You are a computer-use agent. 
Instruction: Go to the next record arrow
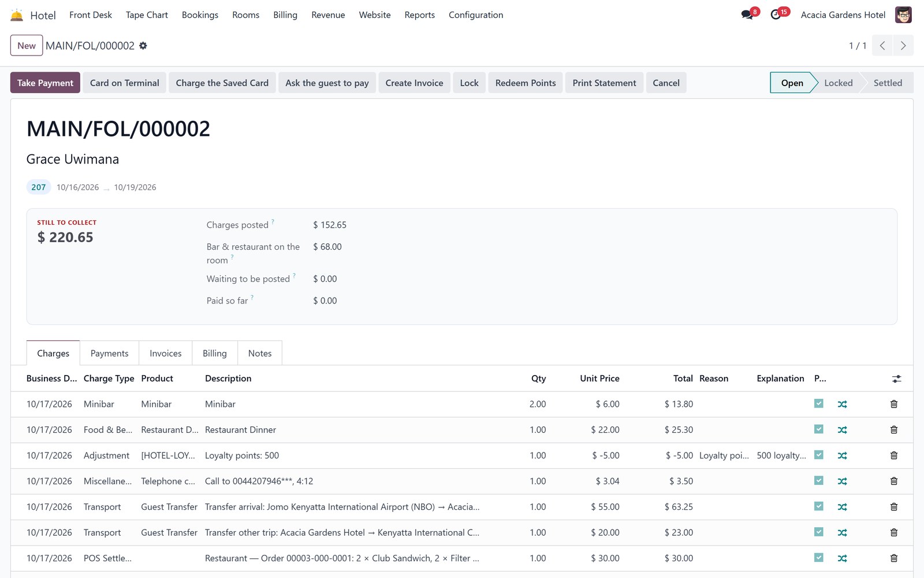(903, 46)
